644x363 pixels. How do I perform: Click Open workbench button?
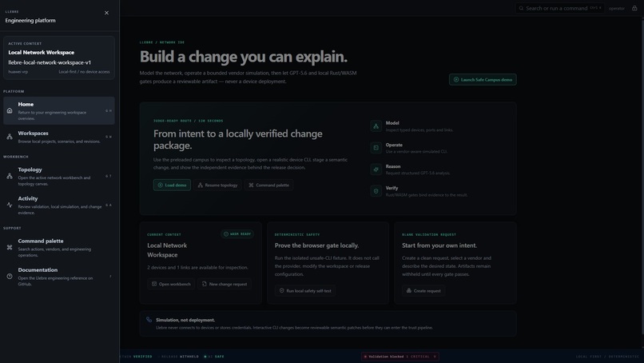point(171,284)
